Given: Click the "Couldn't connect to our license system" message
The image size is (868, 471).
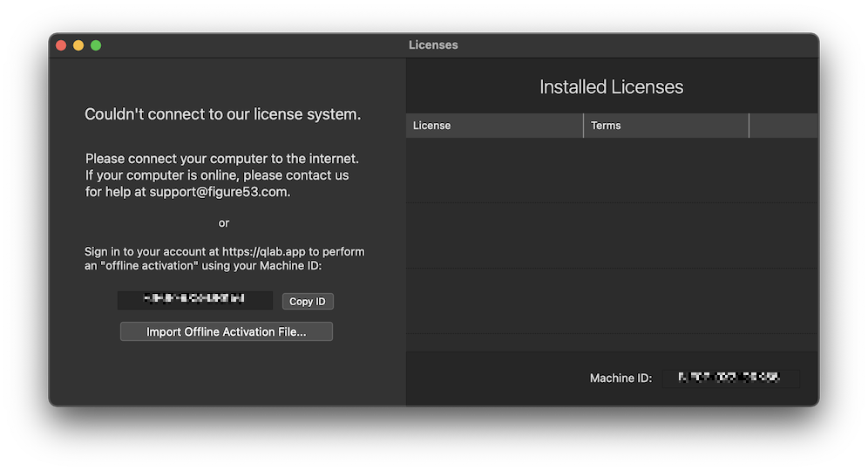Looking at the screenshot, I should point(222,114).
